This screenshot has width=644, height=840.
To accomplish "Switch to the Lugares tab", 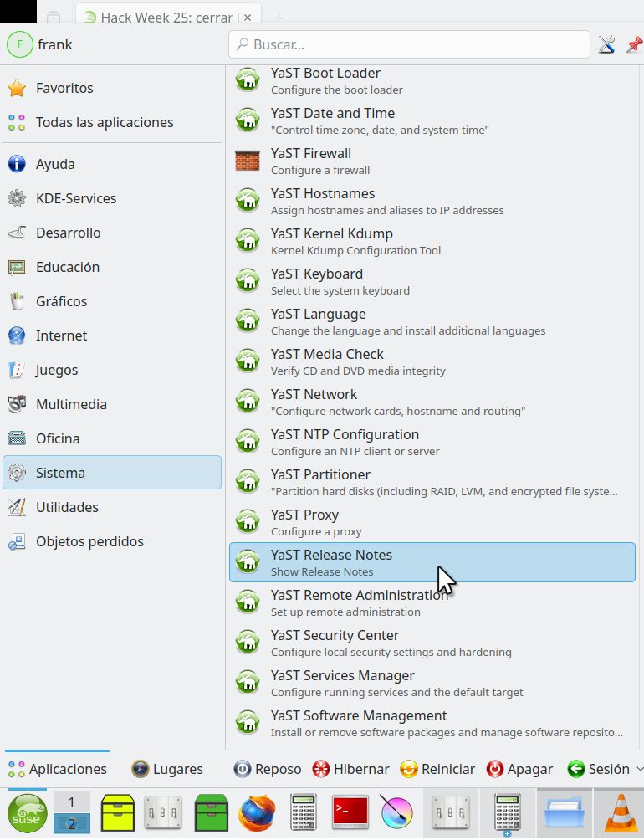I will tap(167, 769).
